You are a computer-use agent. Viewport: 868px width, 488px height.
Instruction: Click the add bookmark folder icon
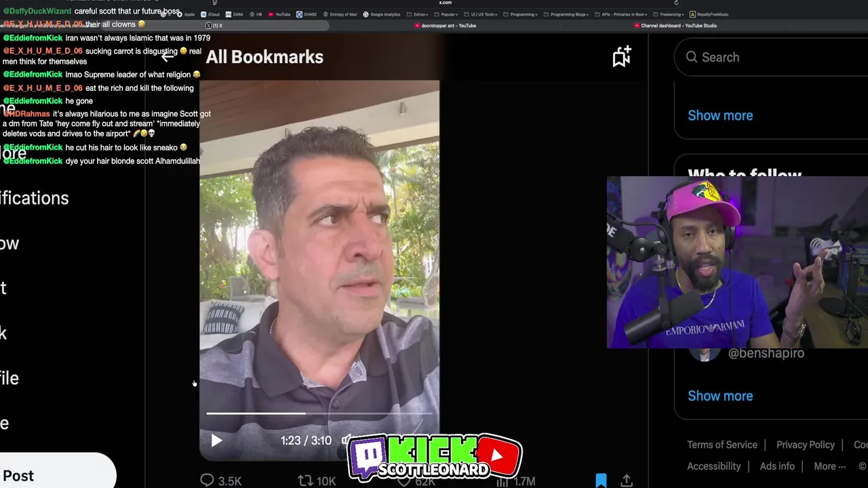[622, 56]
